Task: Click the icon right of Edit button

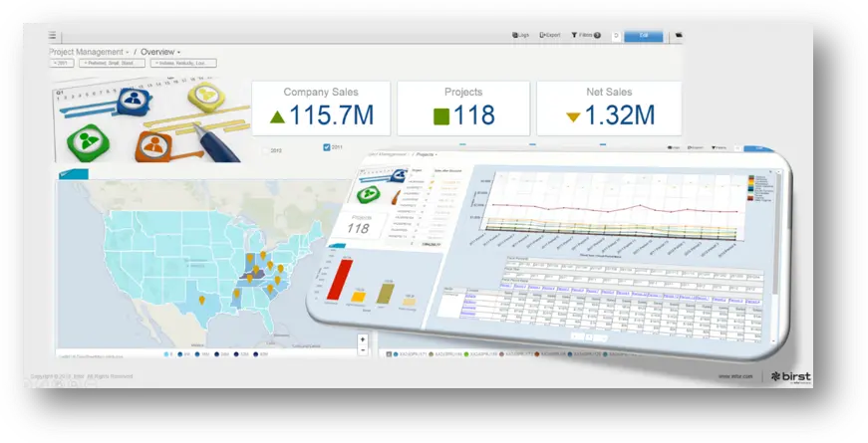Action: pyautogui.click(x=680, y=36)
